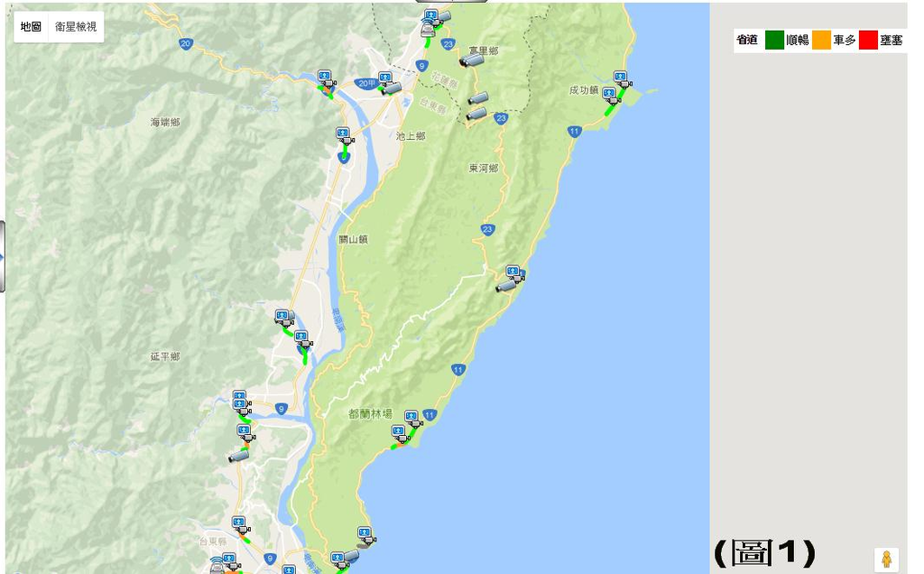Click the red 壅塞 legend swatch
924x574 pixels.
pos(868,41)
